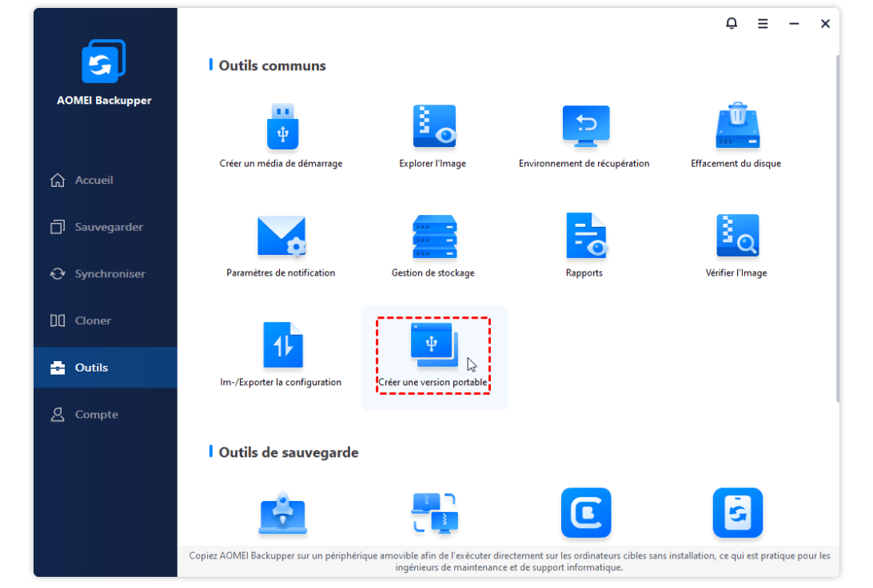Open notifications bell icon
This screenshot has width=873, height=588.
tap(731, 23)
